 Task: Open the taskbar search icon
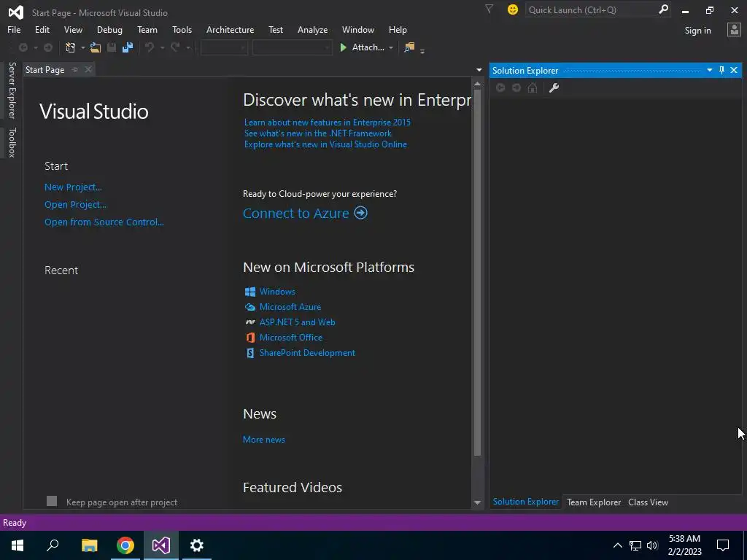click(x=53, y=545)
